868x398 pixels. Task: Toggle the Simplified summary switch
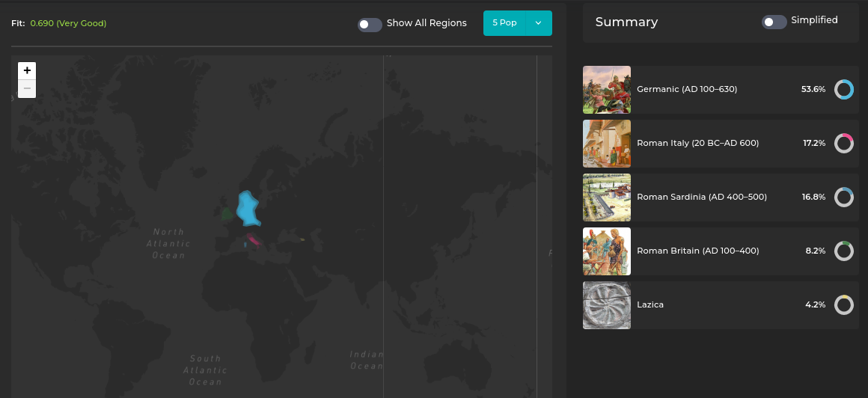[774, 22]
